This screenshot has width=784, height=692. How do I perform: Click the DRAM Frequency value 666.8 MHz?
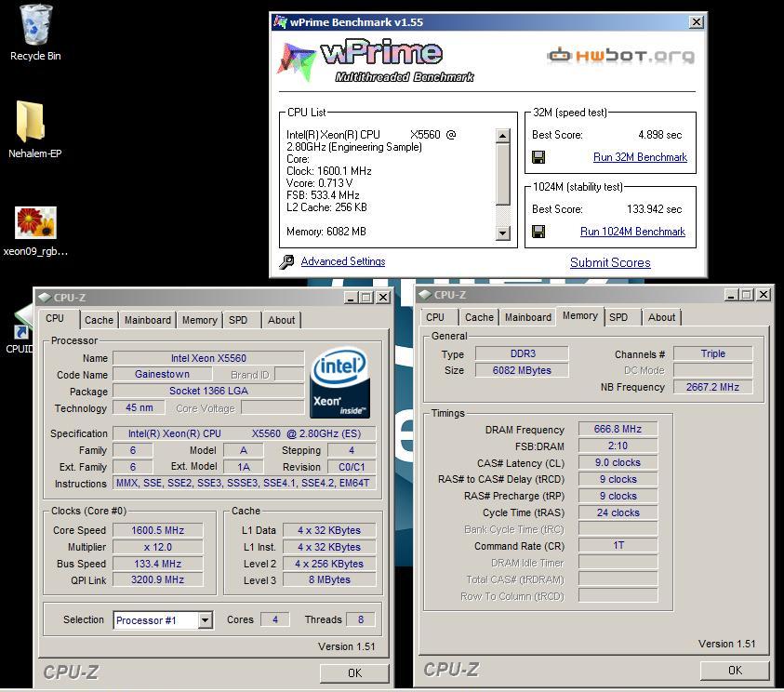(618, 429)
